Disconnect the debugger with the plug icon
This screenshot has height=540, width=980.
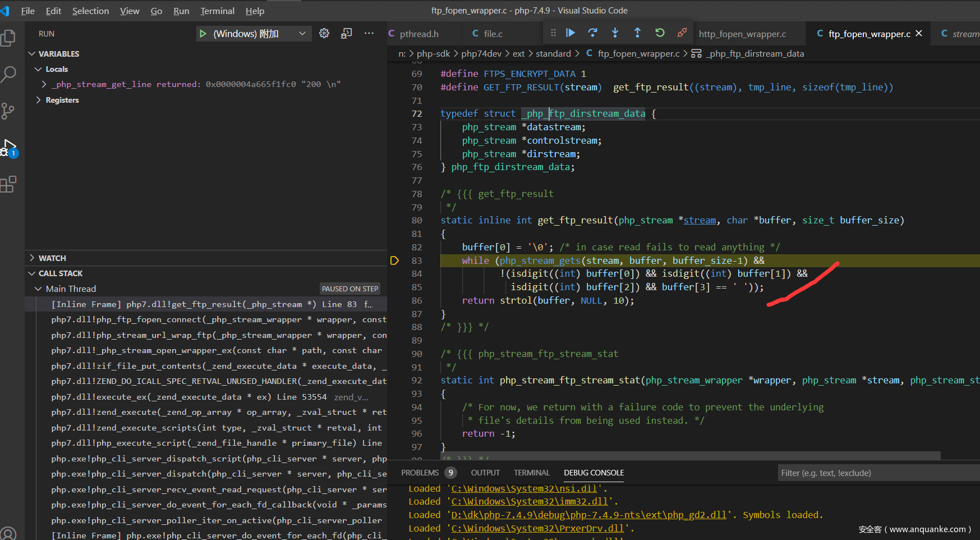coord(682,33)
